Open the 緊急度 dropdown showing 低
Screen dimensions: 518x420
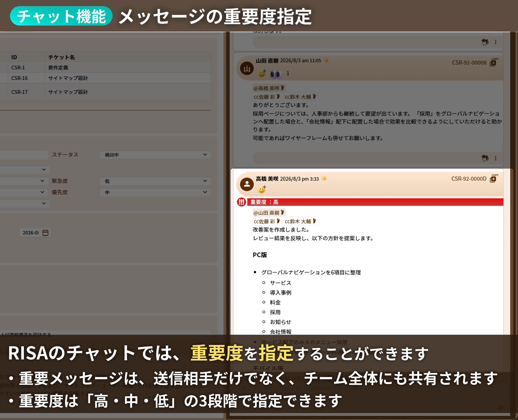[155, 181]
